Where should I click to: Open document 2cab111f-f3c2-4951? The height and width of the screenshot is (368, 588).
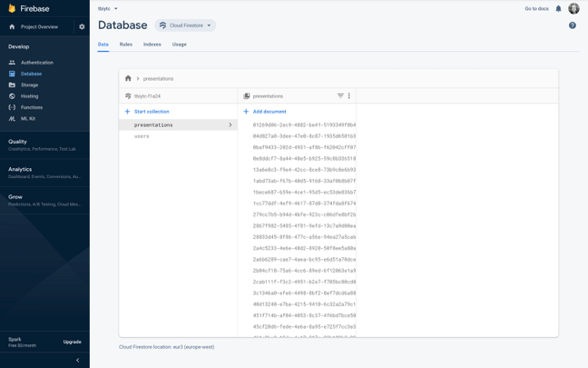304,282
